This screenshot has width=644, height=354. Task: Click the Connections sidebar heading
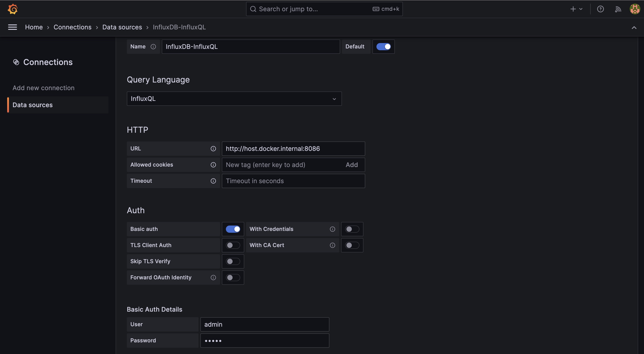[48, 62]
